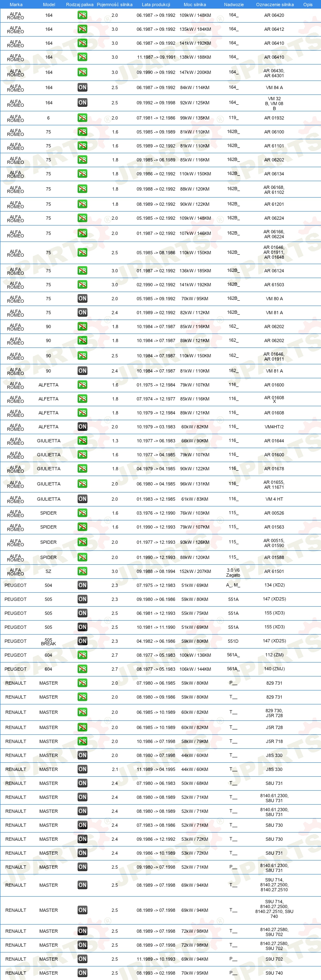Click the power value '100kW / 136KM'
Image resolution: width=321 pixels, height=980 pixels.
click(195, 655)
